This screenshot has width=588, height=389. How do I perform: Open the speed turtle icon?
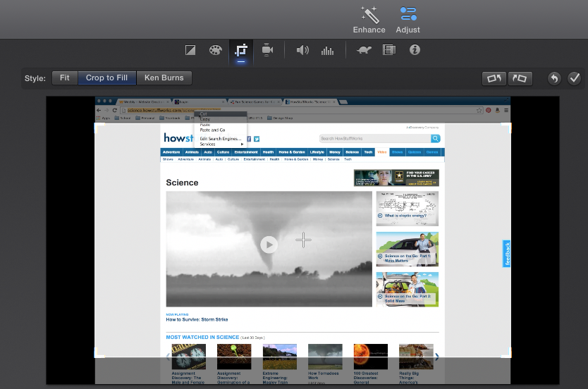pyautogui.click(x=364, y=50)
